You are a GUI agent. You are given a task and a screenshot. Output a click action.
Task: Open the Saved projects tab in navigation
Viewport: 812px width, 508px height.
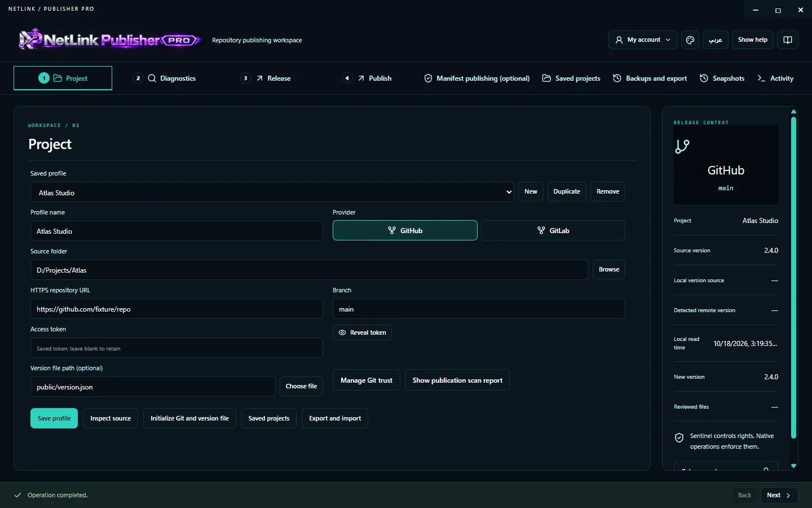571,78
